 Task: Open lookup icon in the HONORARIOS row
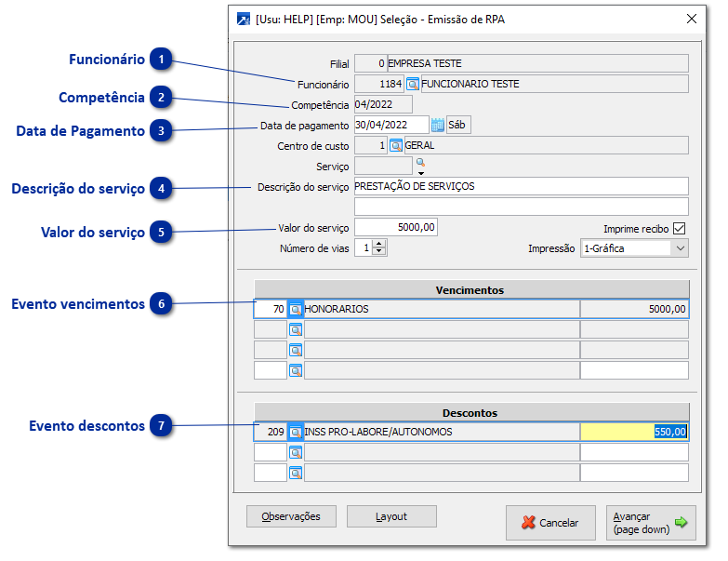(296, 309)
